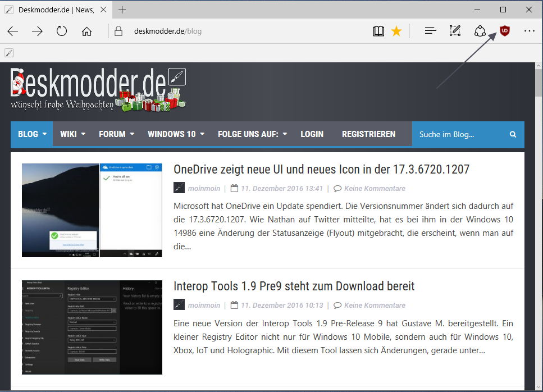Open the Edge More (…) menu
The height and width of the screenshot is (392, 543).
tap(529, 31)
